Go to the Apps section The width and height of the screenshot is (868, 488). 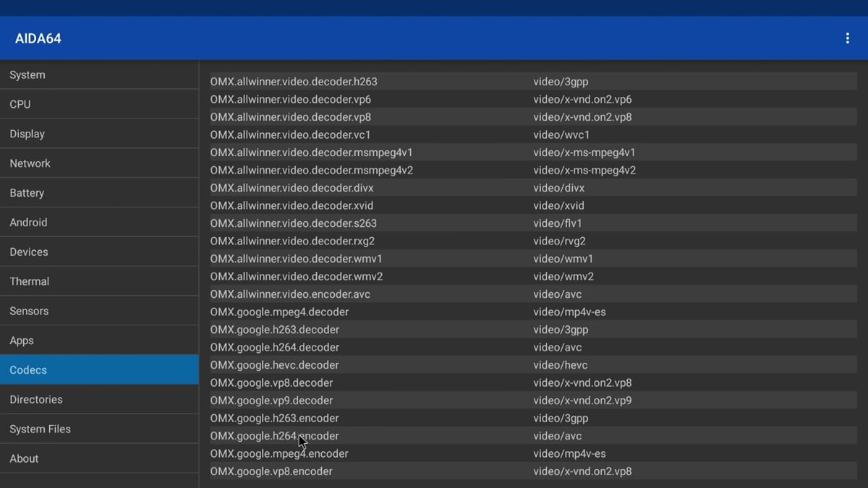pyautogui.click(x=99, y=341)
